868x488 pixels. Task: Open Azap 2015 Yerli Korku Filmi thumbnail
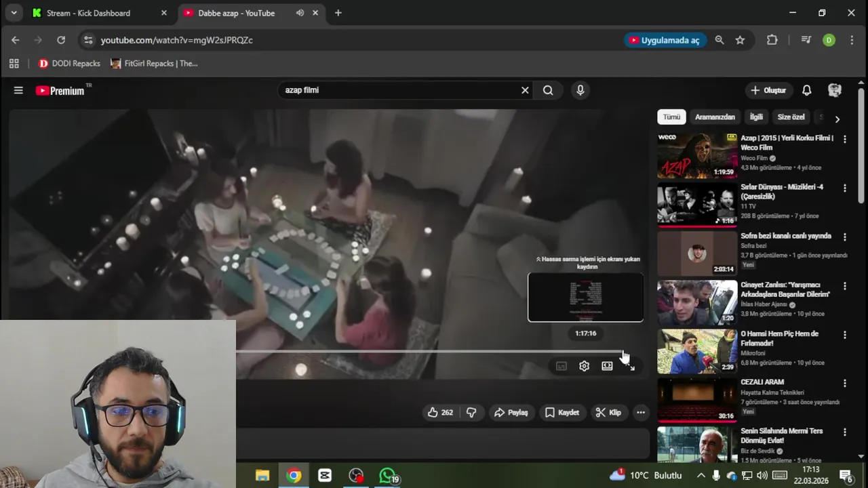(697, 155)
